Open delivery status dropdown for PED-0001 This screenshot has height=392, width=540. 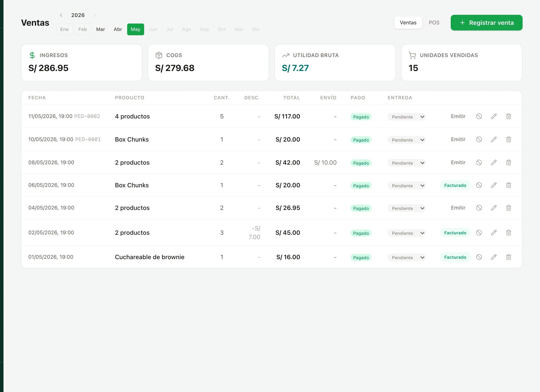tap(407, 140)
